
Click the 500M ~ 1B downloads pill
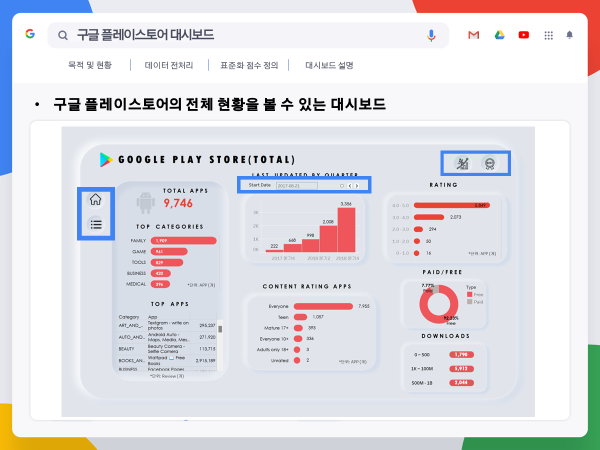tap(461, 383)
